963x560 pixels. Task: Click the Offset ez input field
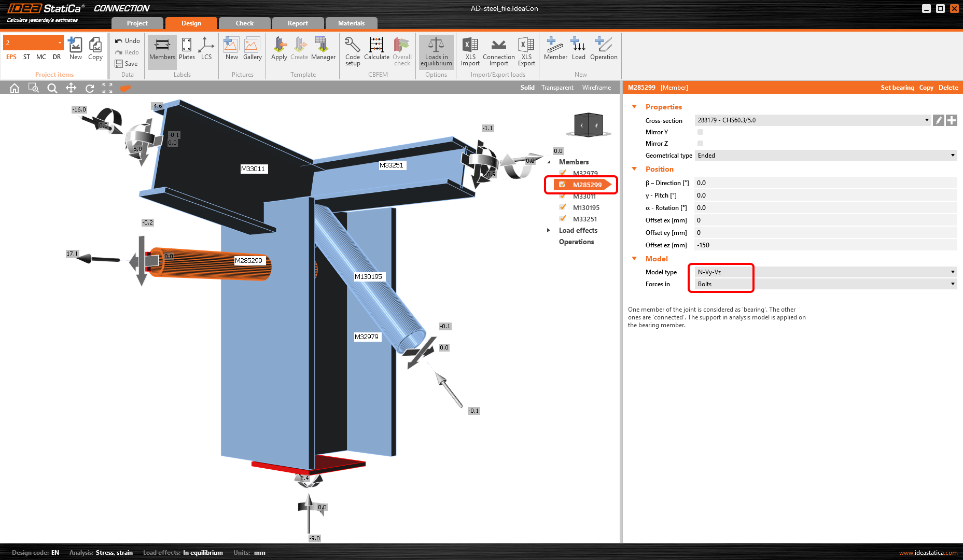pos(826,245)
